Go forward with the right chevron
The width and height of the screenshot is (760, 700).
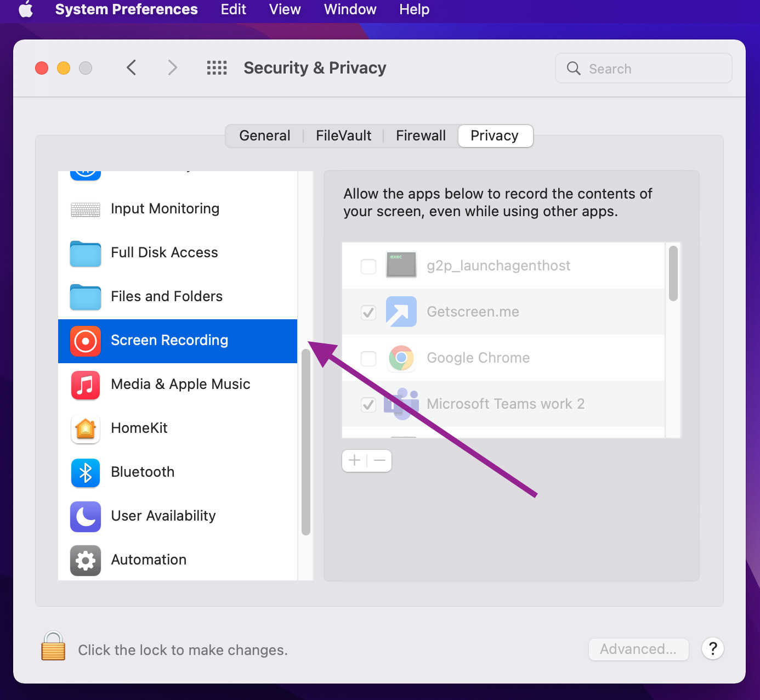(x=172, y=67)
